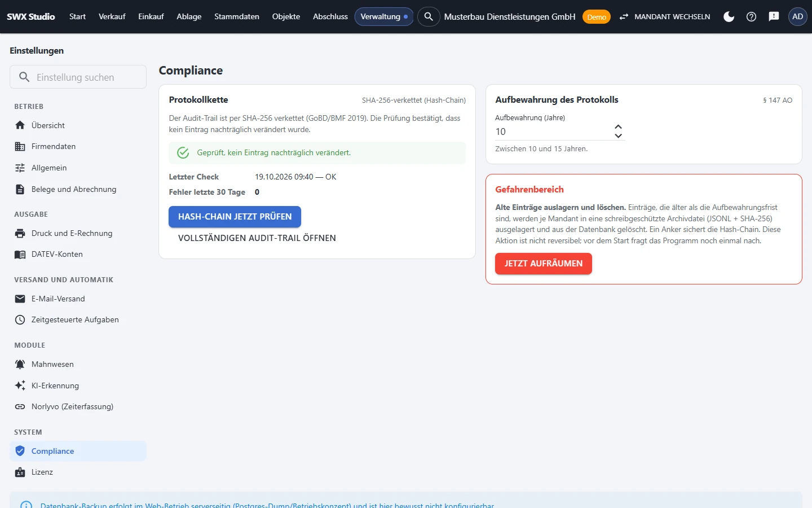Screen dimensions: 812x508
Task: Click Hash-Chain jetzt prüfen button
Action: [x=235, y=217]
